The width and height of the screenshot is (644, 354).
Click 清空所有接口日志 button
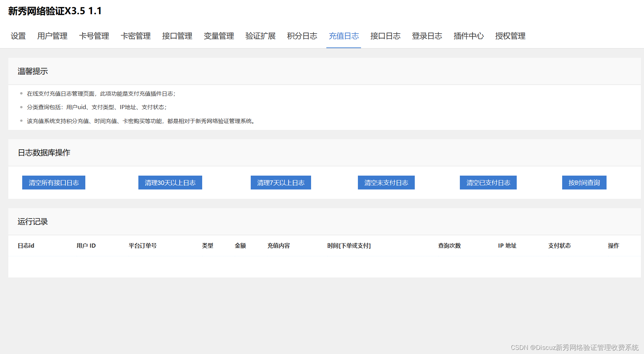click(x=54, y=183)
